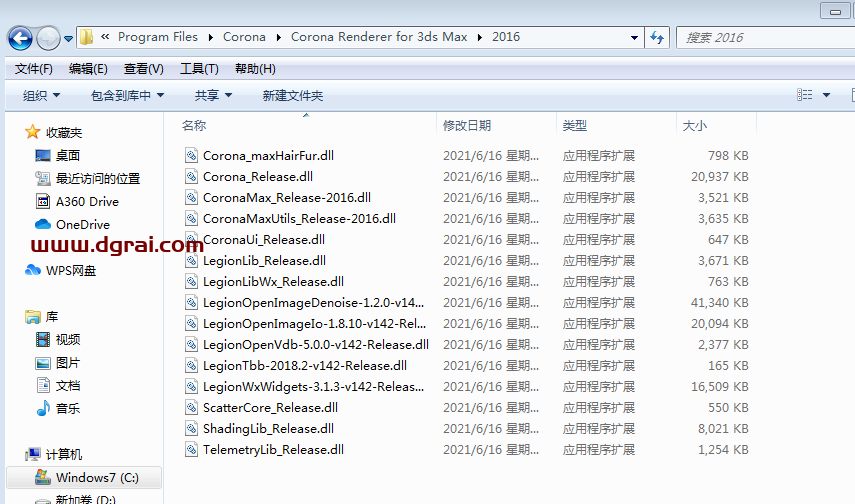
Task: Click the 图片 library icon
Action: 43,363
